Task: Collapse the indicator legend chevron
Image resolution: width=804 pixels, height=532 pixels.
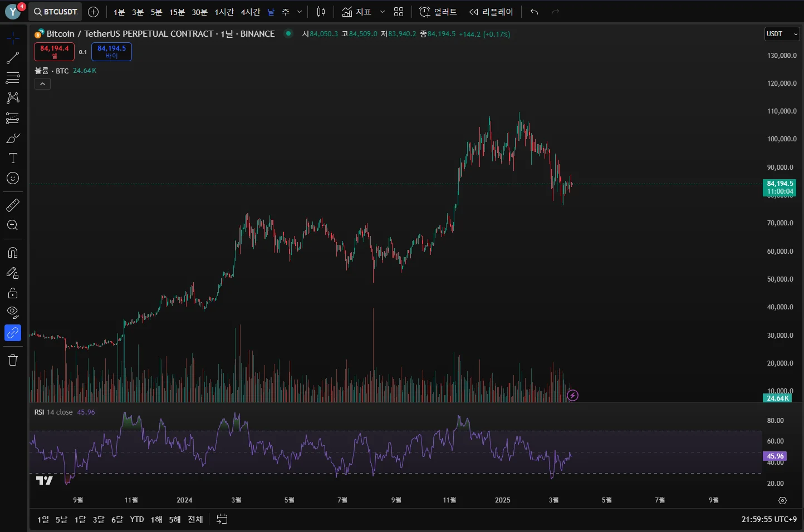Action: click(43, 84)
